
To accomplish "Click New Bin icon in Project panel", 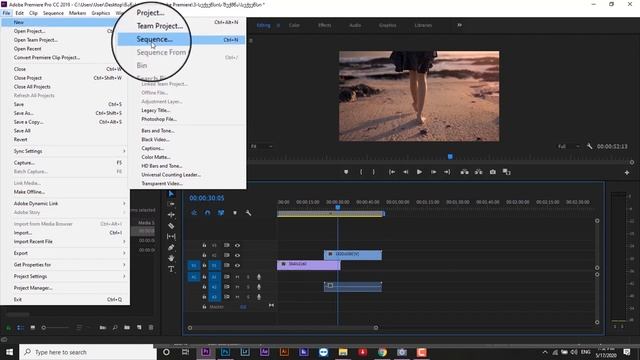I will coord(127,327).
